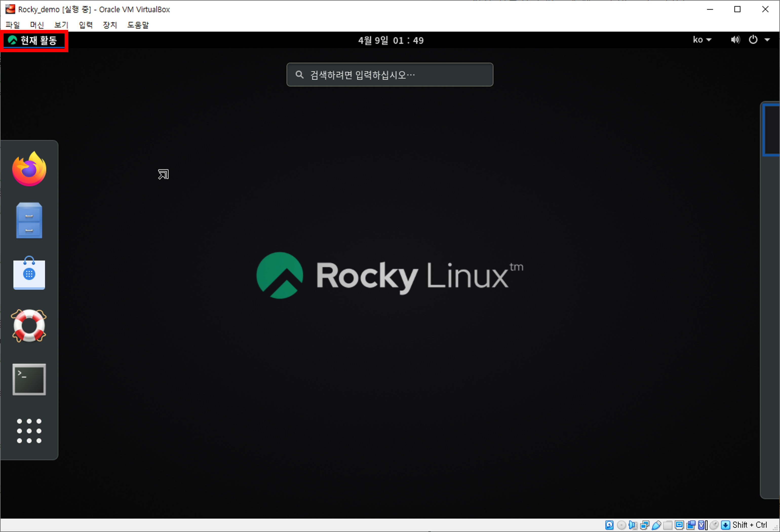780x532 pixels.
Task: Show all applications grid
Action: pos(29,431)
